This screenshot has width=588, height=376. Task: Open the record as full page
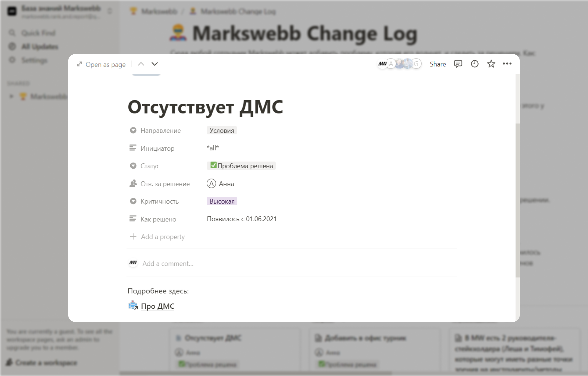pos(101,64)
